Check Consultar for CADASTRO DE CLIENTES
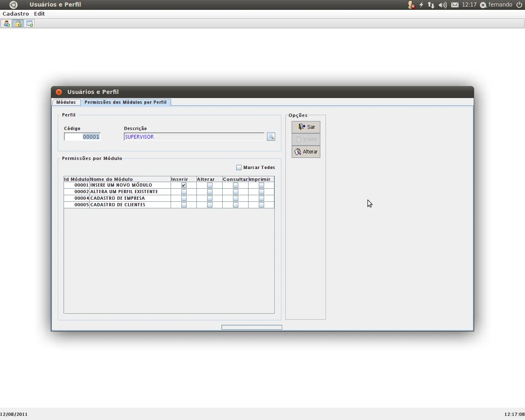Screen dimensions: 525x420 click(x=235, y=205)
